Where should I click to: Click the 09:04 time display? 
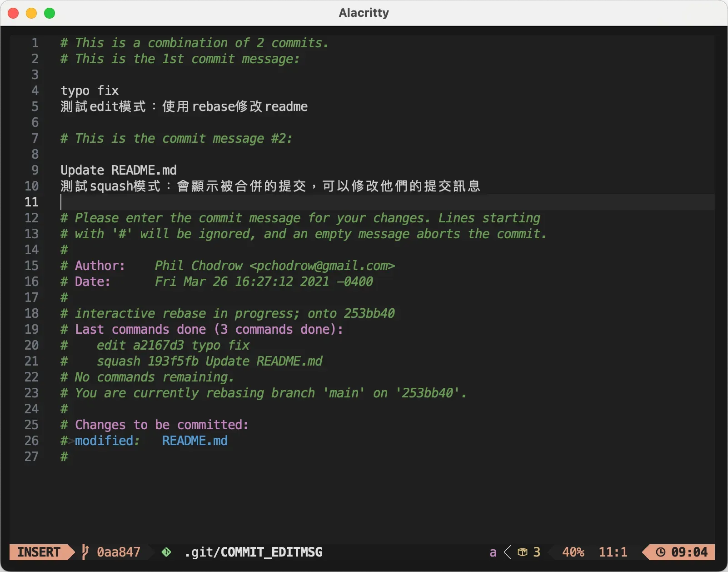click(x=689, y=552)
